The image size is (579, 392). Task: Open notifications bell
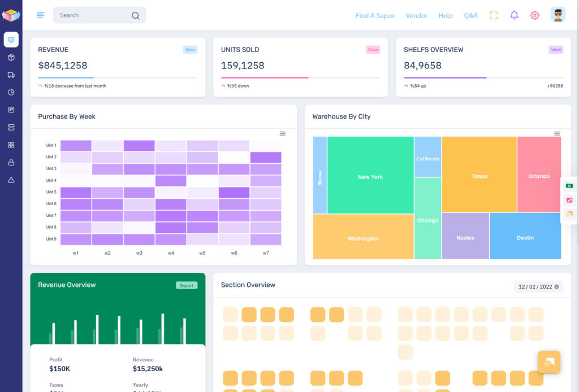tap(514, 15)
